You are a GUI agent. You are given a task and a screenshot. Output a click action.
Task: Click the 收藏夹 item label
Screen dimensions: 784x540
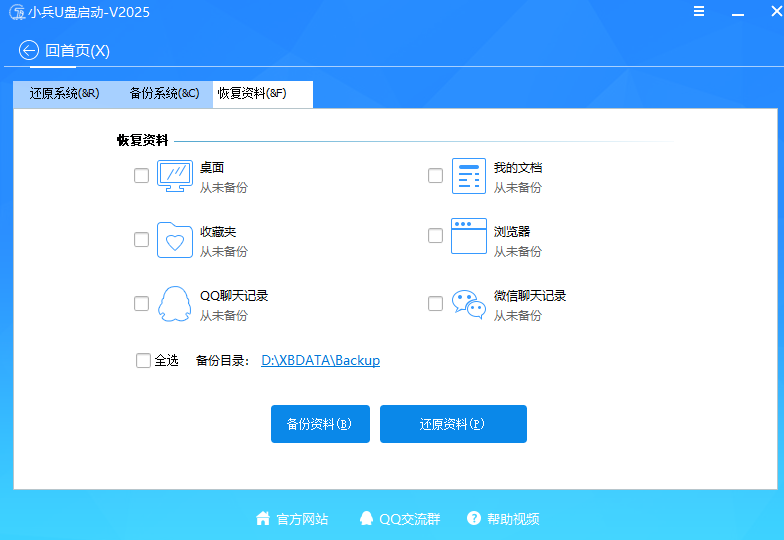click(218, 232)
